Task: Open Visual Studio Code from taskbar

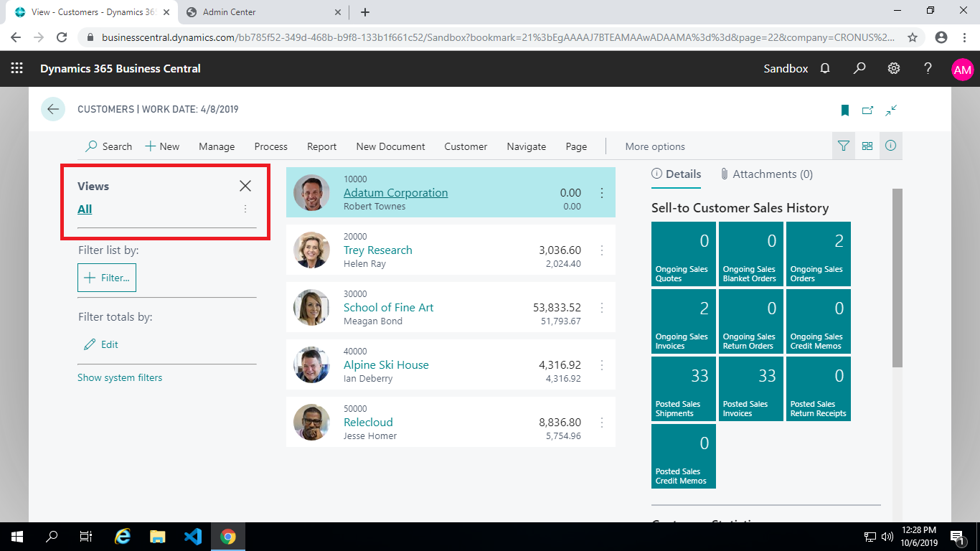Action: 193,536
